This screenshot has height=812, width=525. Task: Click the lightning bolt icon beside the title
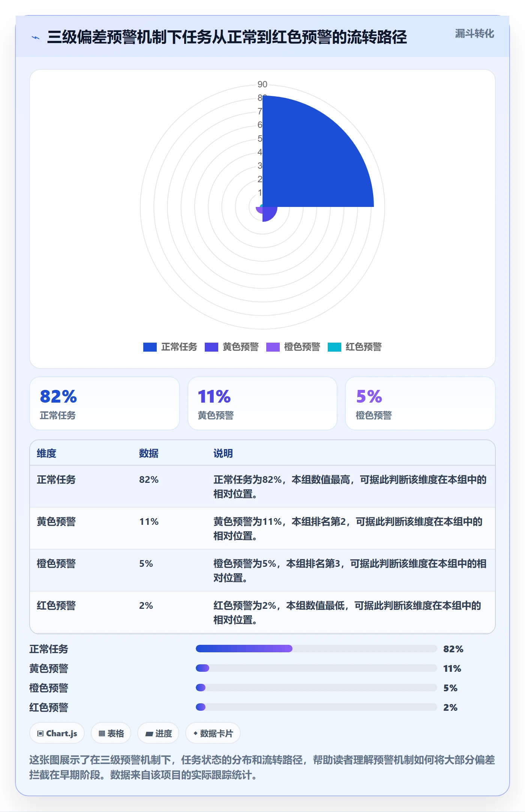pos(36,37)
